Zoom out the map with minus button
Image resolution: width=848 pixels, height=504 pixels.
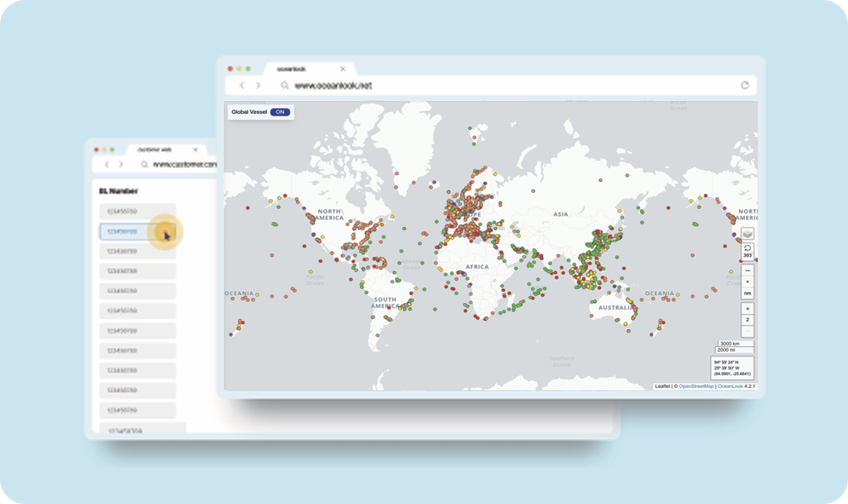click(747, 331)
